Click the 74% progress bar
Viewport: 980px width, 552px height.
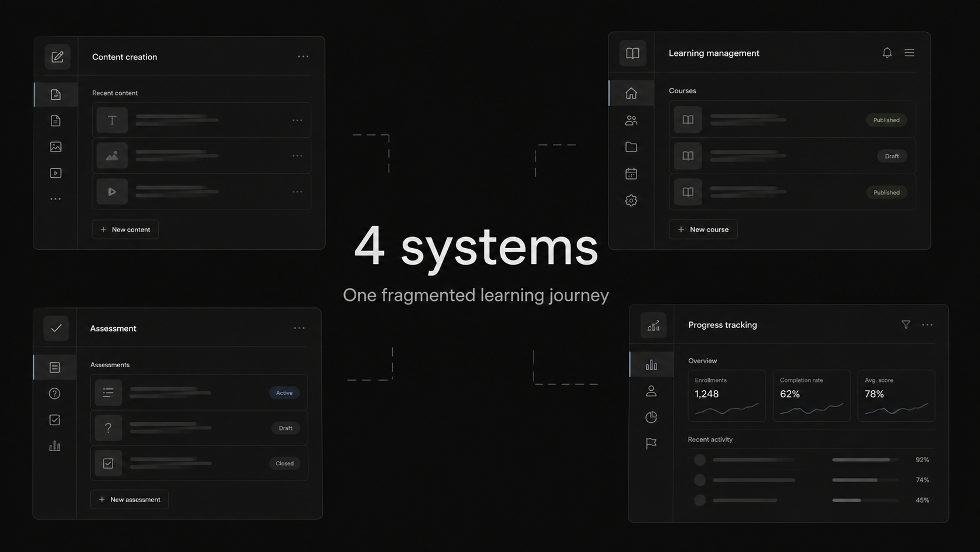coord(865,480)
